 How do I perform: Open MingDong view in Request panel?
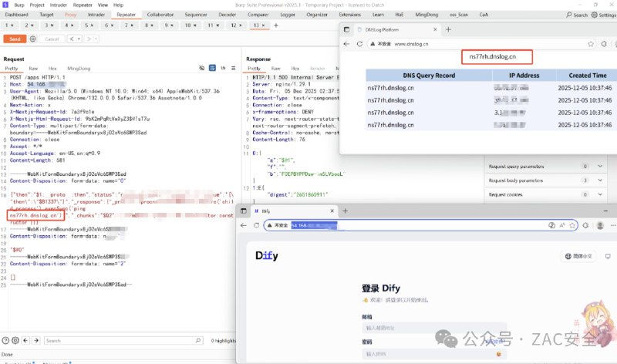pyautogui.click(x=79, y=69)
